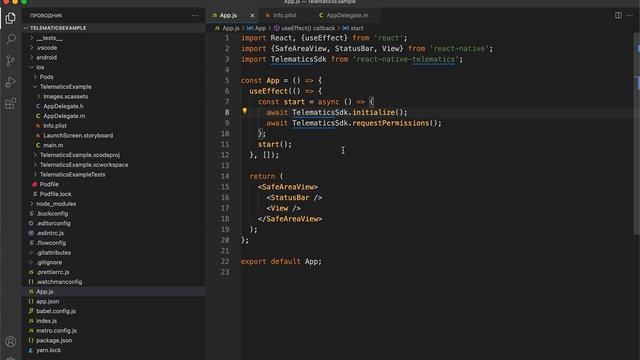Place cursor on TelematicsSdk.initialize() call

(349, 112)
